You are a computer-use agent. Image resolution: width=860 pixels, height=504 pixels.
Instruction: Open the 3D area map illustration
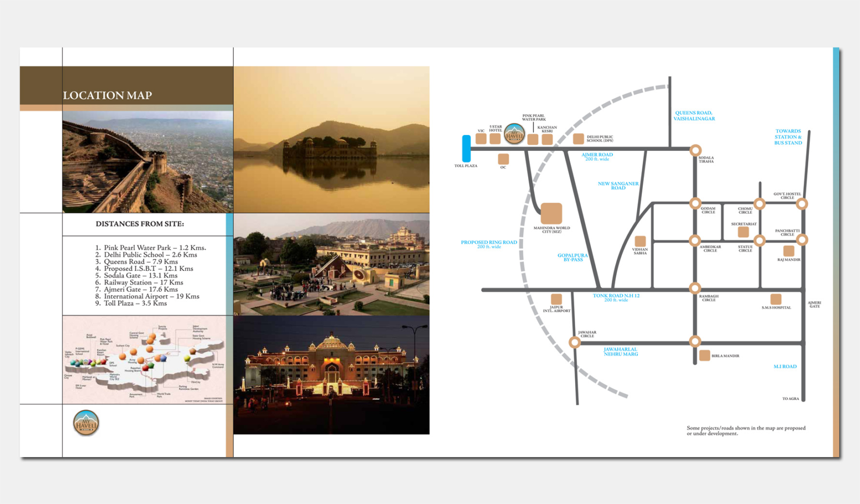pos(144,359)
